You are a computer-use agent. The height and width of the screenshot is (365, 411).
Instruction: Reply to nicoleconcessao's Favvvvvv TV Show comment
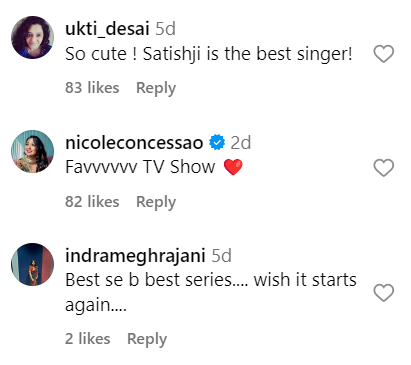point(156,202)
